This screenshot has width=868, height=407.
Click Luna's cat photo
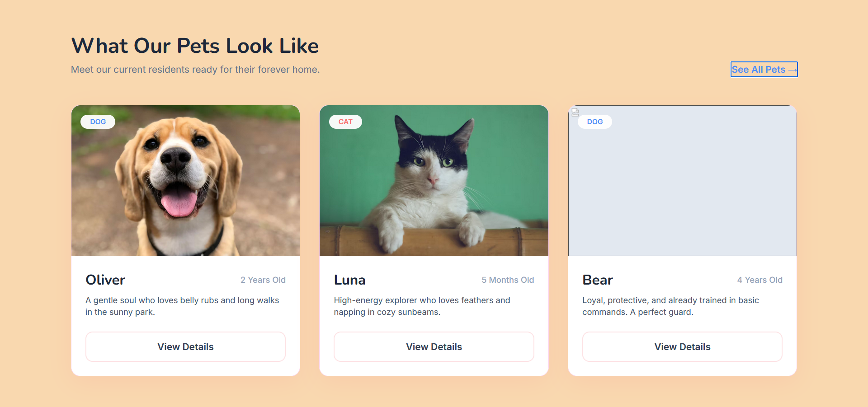tap(434, 181)
